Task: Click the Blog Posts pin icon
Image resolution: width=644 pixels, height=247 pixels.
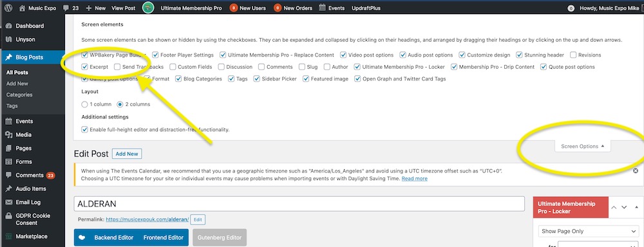Action: (9, 57)
